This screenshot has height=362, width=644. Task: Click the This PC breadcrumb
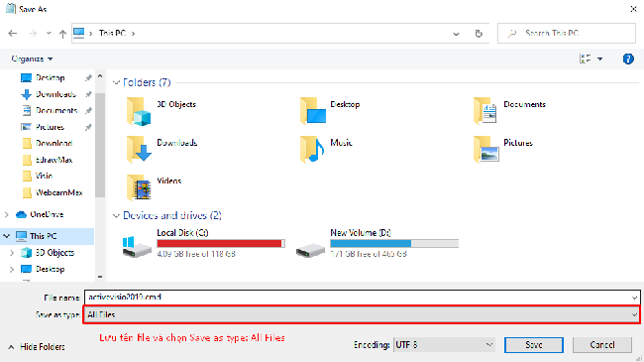click(x=112, y=33)
